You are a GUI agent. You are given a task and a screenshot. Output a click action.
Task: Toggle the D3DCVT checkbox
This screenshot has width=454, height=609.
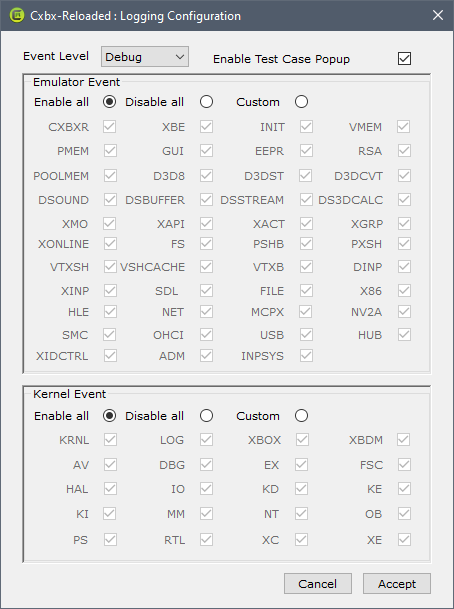tap(404, 176)
